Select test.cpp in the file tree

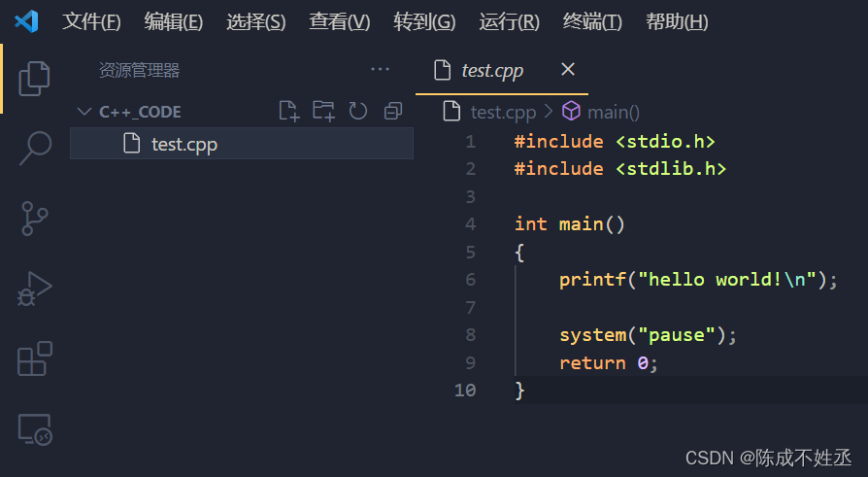242,144
